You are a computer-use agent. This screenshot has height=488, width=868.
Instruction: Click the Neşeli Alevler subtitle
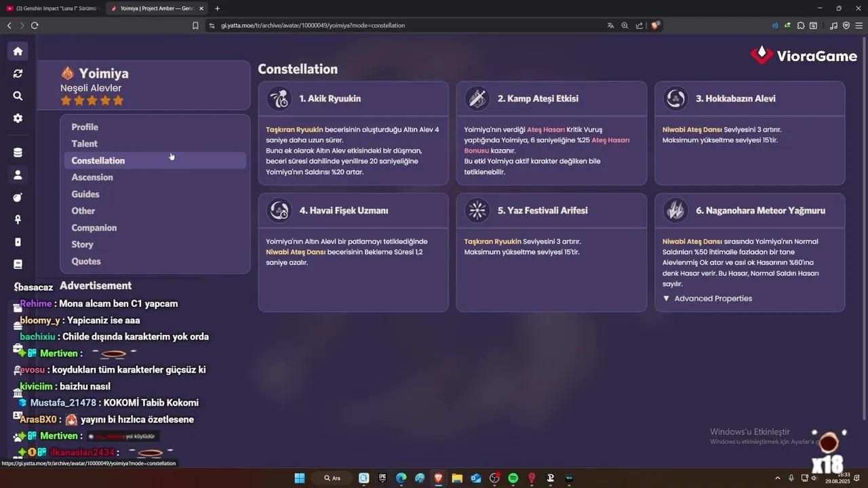point(91,88)
